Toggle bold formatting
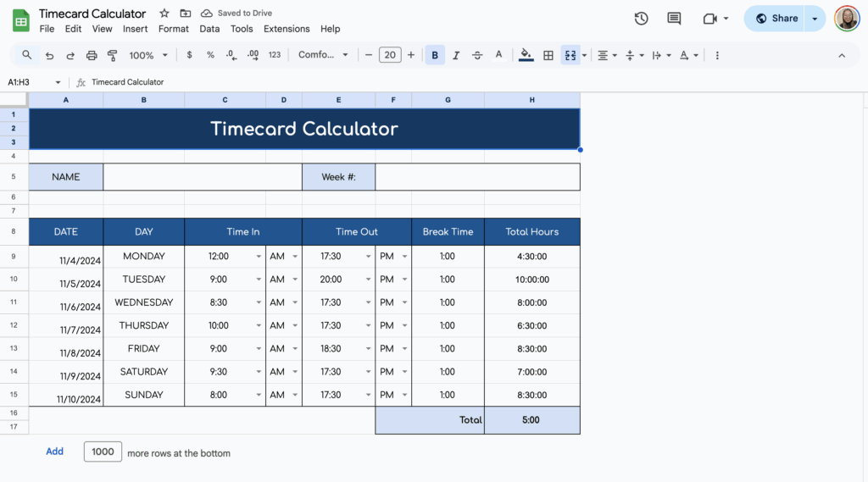 coord(435,55)
